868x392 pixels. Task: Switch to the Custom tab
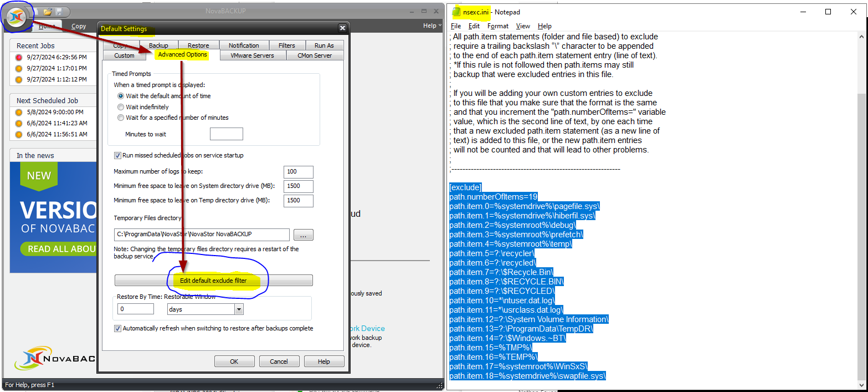(124, 55)
